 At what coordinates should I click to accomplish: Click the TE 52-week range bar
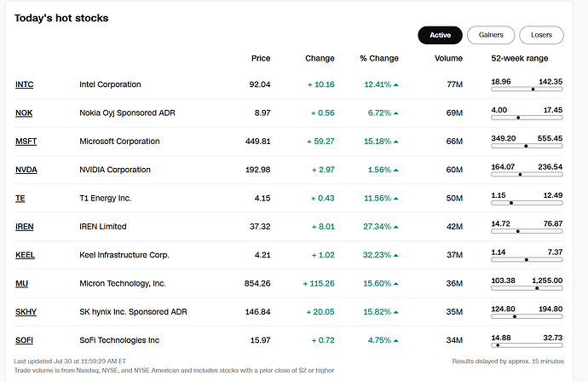click(527, 203)
